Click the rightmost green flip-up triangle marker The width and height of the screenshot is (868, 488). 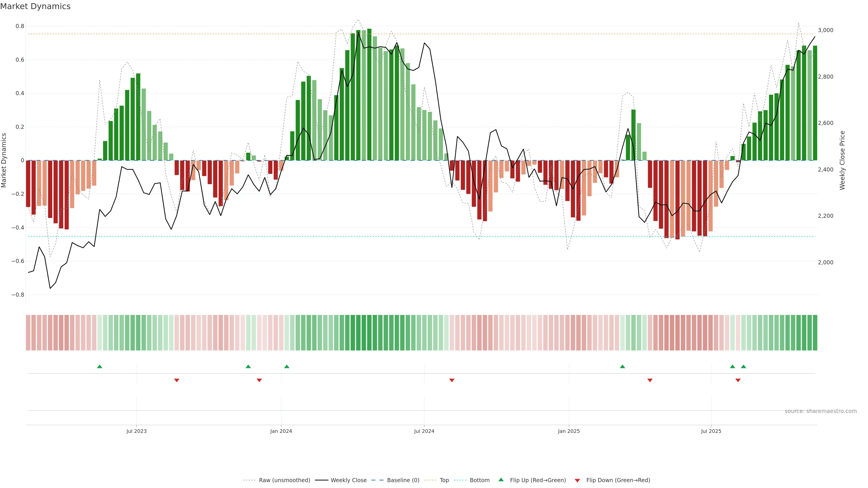(x=743, y=366)
